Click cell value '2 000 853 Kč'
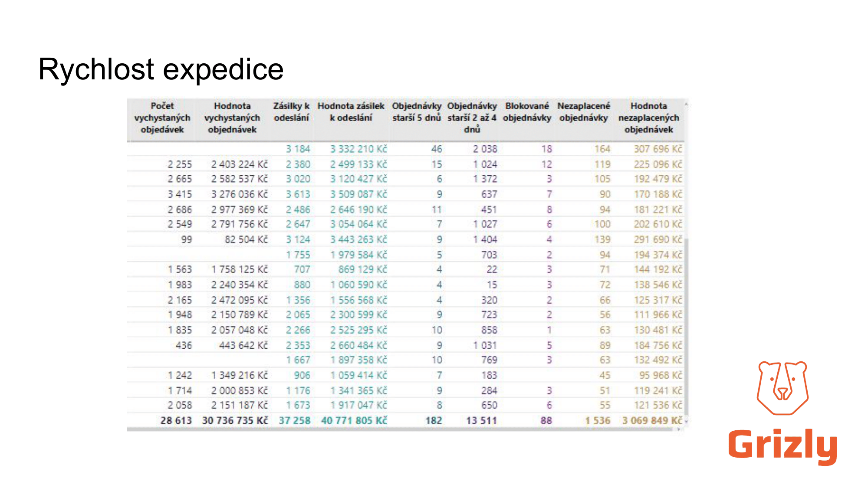Viewport: 868px width, 488px height. click(x=240, y=391)
